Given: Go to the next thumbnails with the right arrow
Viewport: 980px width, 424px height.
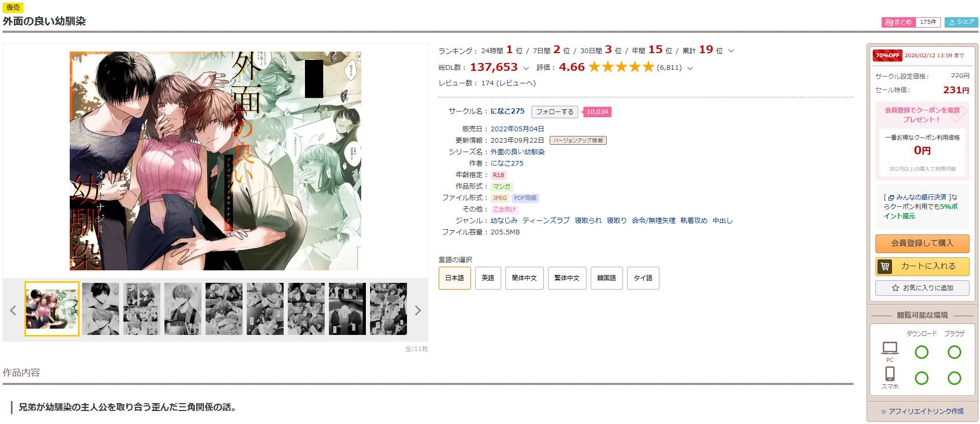Looking at the screenshot, I should tap(417, 310).
